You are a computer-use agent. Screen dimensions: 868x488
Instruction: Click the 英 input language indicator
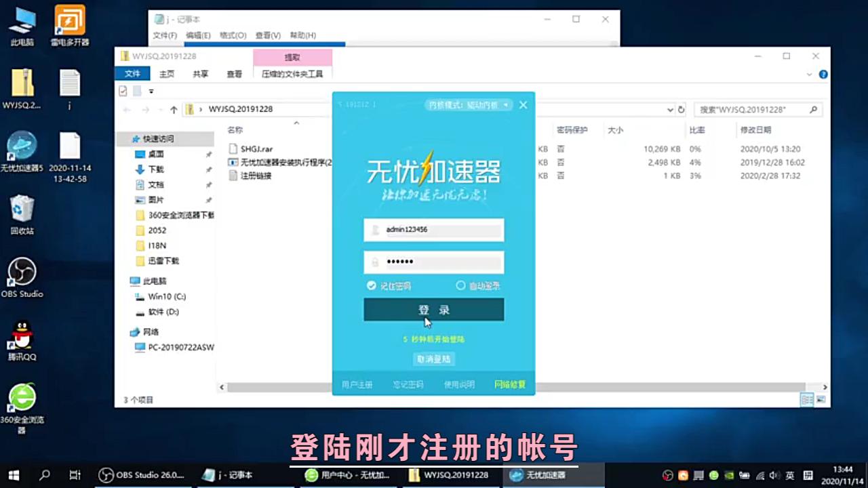pos(790,475)
